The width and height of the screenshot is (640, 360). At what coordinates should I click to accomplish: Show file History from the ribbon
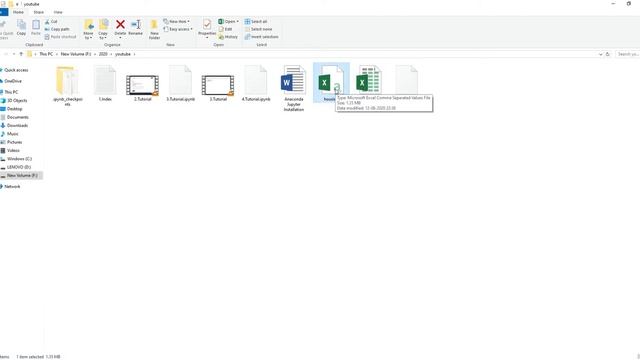point(228,37)
